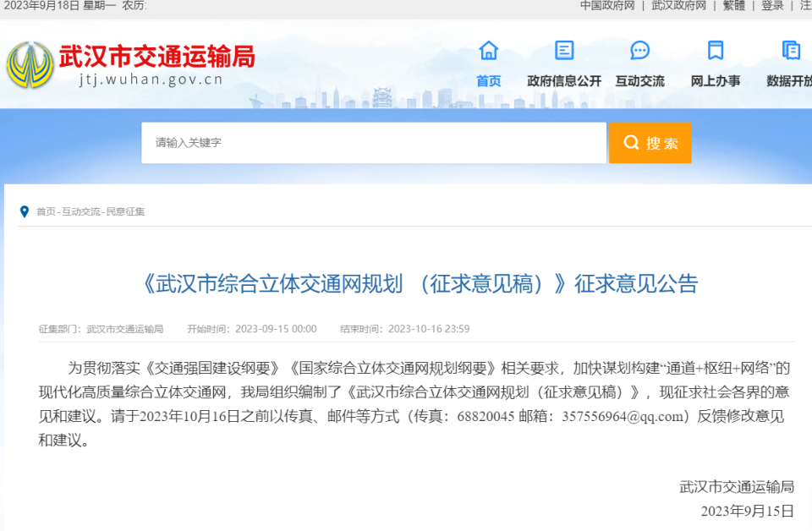Click the 注册 registration link

(805, 6)
